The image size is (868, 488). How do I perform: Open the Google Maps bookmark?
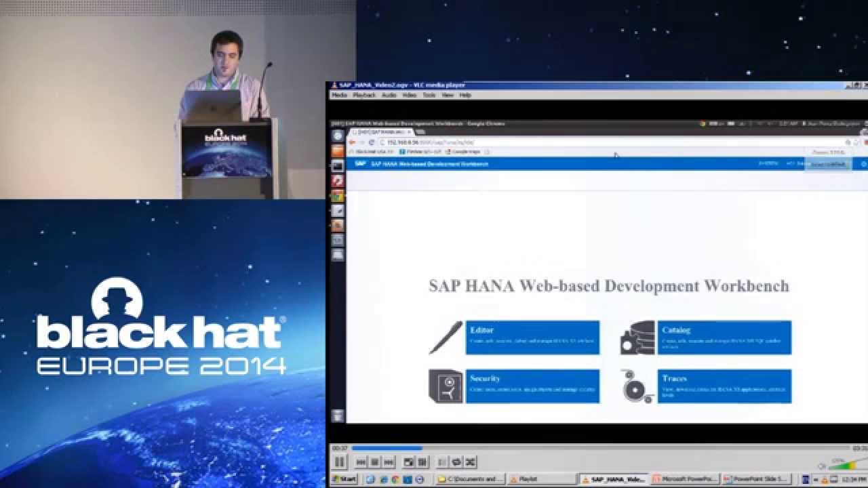coord(465,152)
